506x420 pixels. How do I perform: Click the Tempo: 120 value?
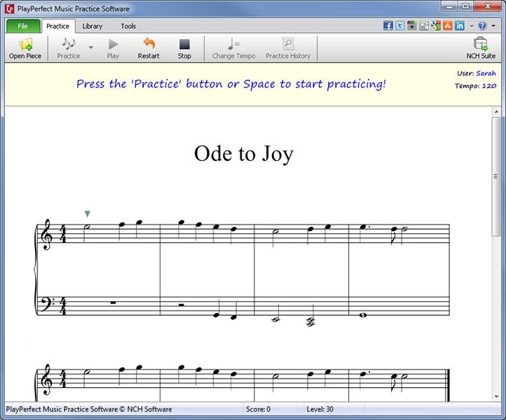tap(475, 85)
